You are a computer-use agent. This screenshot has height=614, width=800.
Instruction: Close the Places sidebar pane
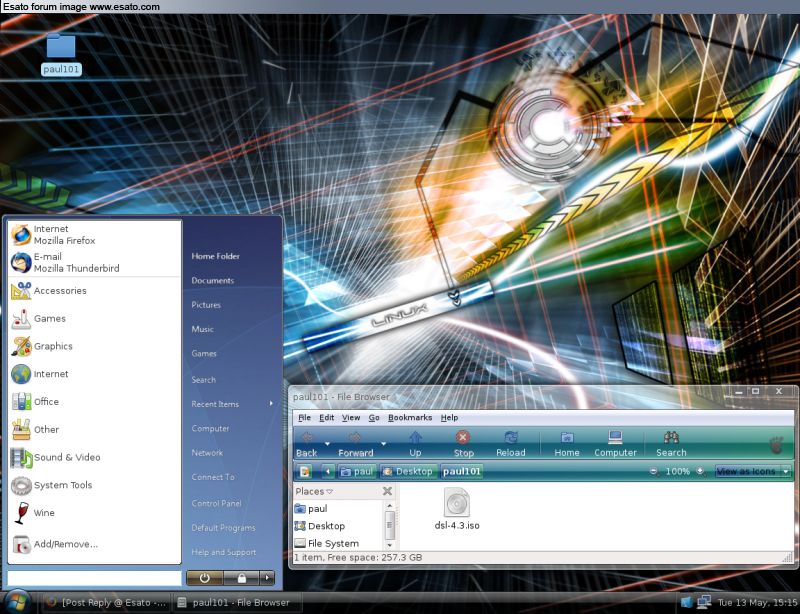387,491
